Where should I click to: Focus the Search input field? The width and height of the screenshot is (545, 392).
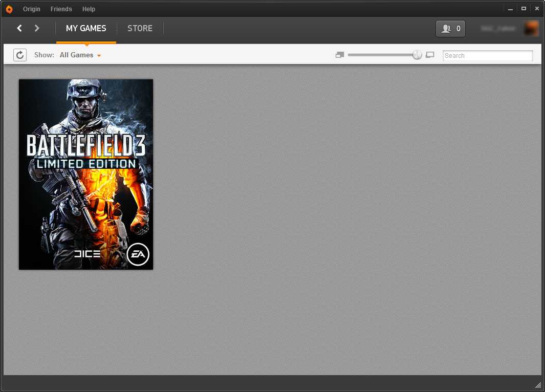[x=488, y=56]
